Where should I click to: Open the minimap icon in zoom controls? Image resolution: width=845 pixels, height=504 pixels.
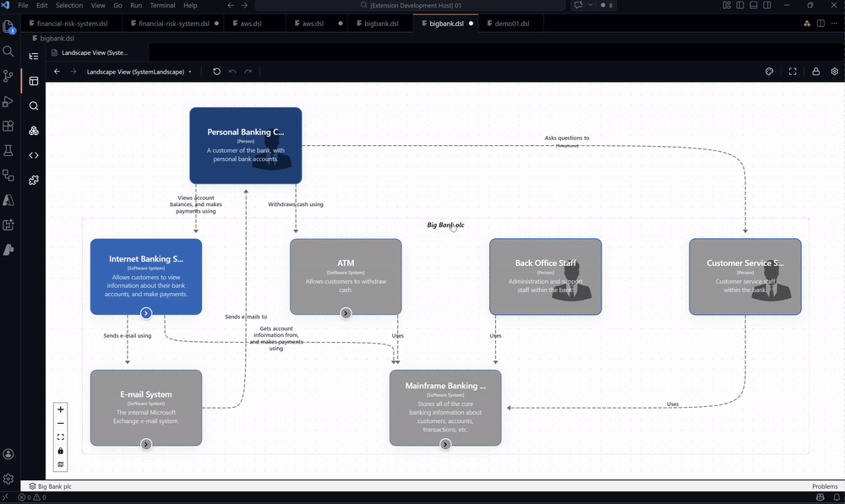(60, 464)
